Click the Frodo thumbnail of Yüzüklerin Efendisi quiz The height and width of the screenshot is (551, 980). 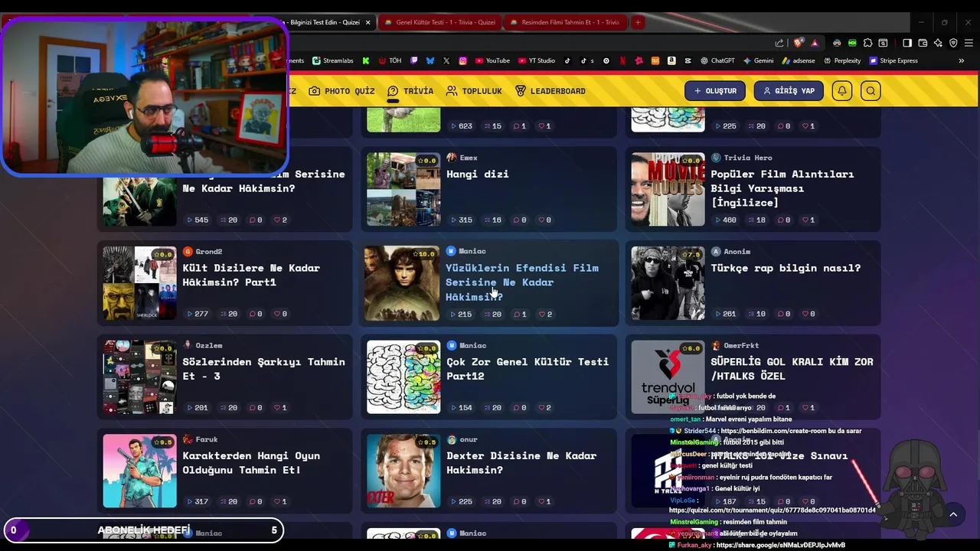coord(403,283)
